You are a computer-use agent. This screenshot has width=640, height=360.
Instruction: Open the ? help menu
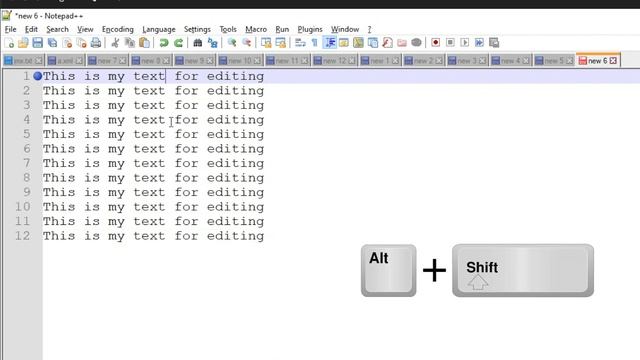pos(369,29)
